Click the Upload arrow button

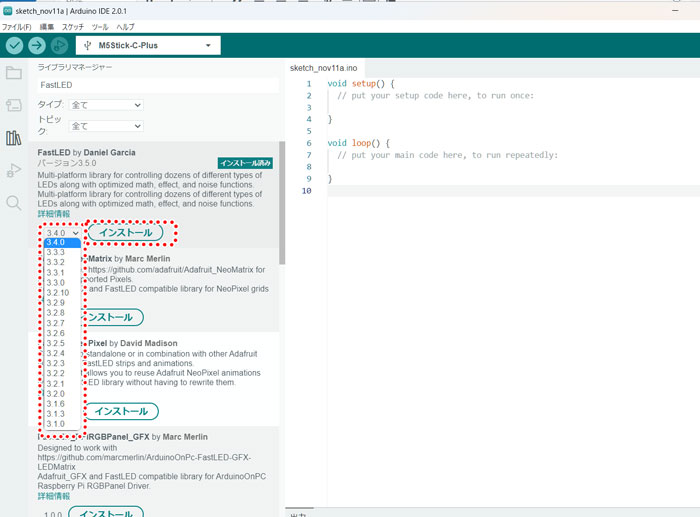(37, 45)
